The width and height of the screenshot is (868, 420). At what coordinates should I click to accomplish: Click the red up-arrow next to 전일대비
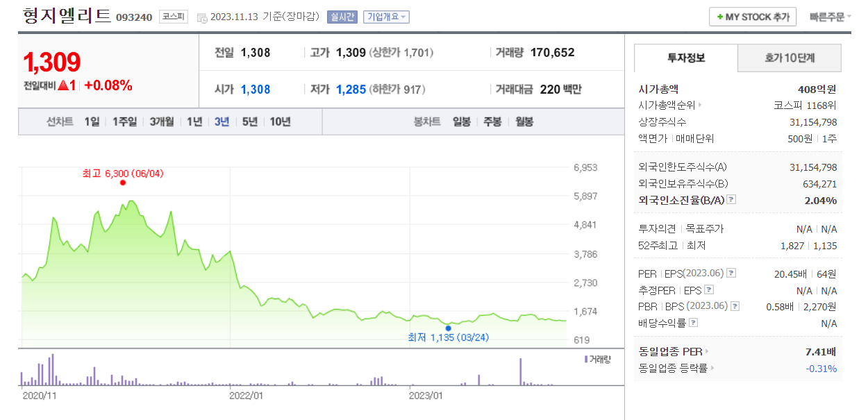click(x=62, y=85)
